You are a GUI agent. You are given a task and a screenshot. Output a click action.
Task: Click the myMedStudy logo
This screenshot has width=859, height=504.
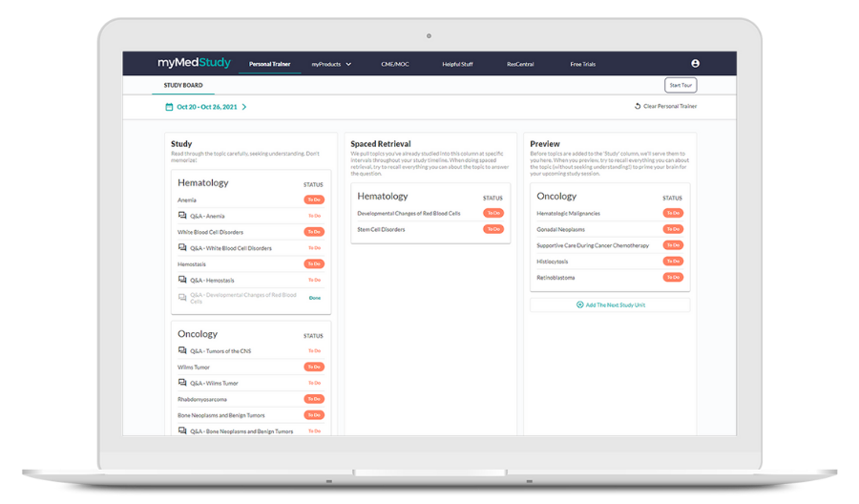point(194,62)
